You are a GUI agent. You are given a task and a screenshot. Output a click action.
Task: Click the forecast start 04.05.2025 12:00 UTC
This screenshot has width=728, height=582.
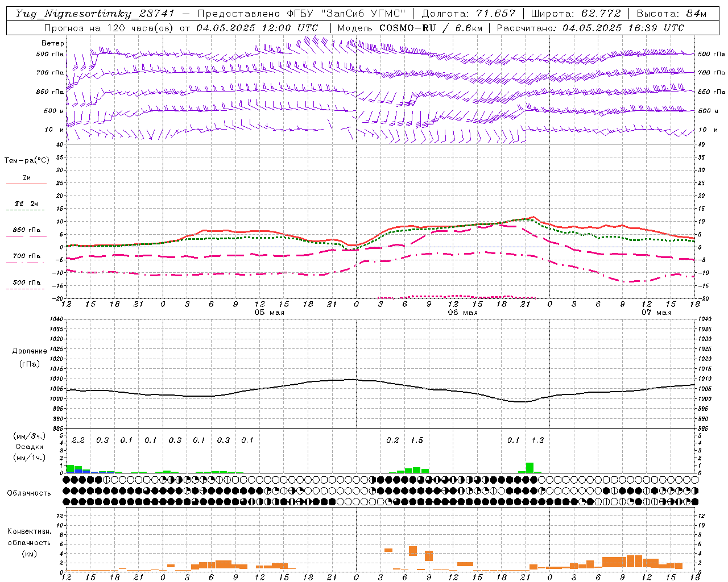[257, 28]
